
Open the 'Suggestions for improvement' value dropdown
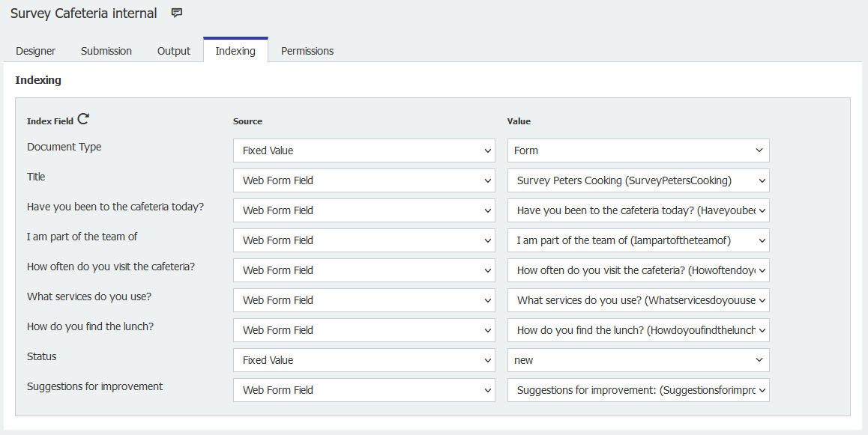tap(638, 389)
